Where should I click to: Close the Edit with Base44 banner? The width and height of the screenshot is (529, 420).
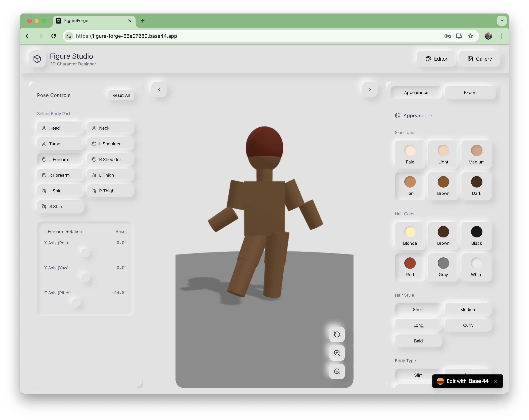click(495, 381)
